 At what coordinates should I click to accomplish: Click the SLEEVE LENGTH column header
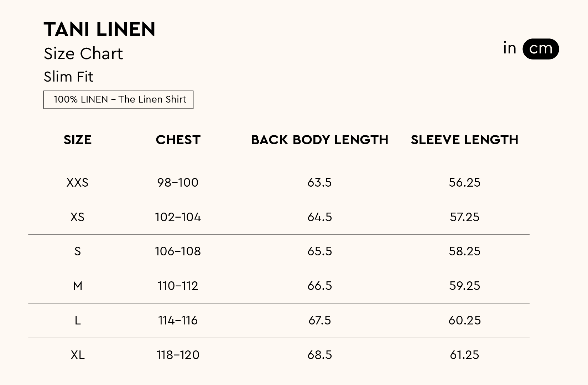coord(464,140)
